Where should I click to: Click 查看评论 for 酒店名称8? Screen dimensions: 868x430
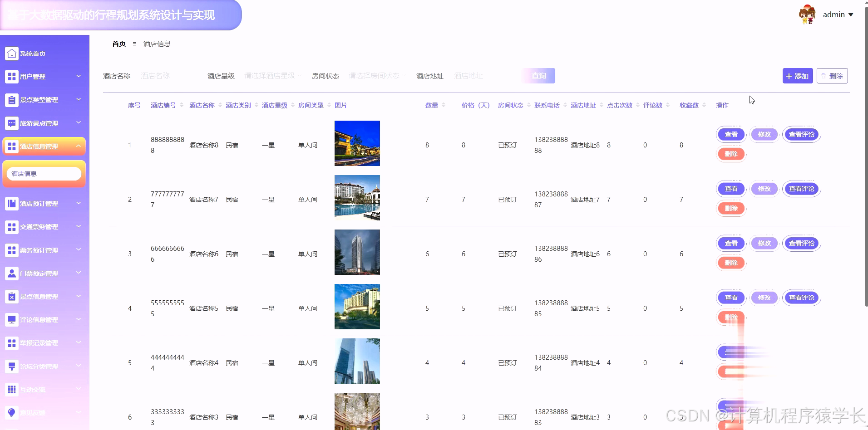[x=801, y=134]
